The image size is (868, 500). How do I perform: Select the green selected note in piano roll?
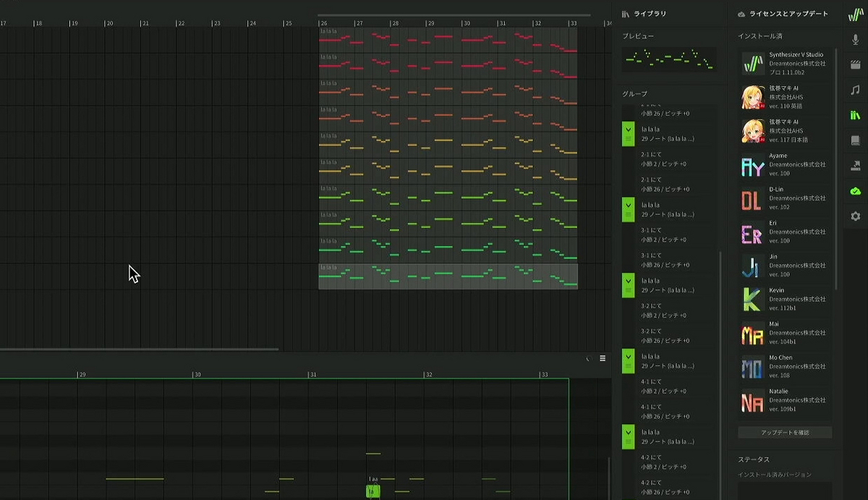373,491
